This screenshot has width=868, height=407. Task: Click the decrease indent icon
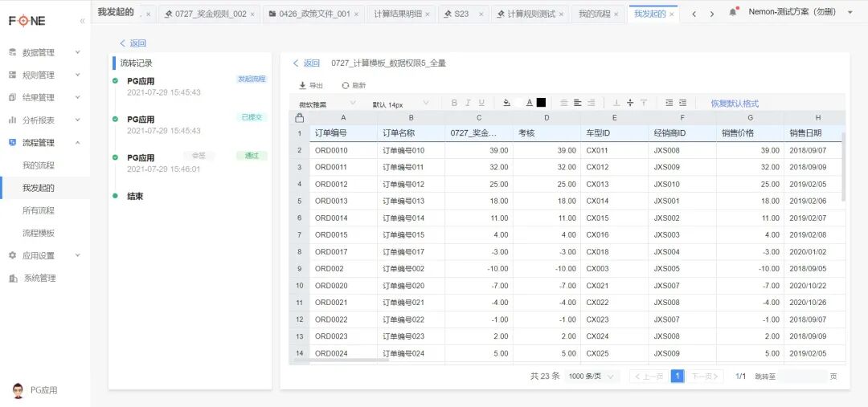[x=669, y=103]
